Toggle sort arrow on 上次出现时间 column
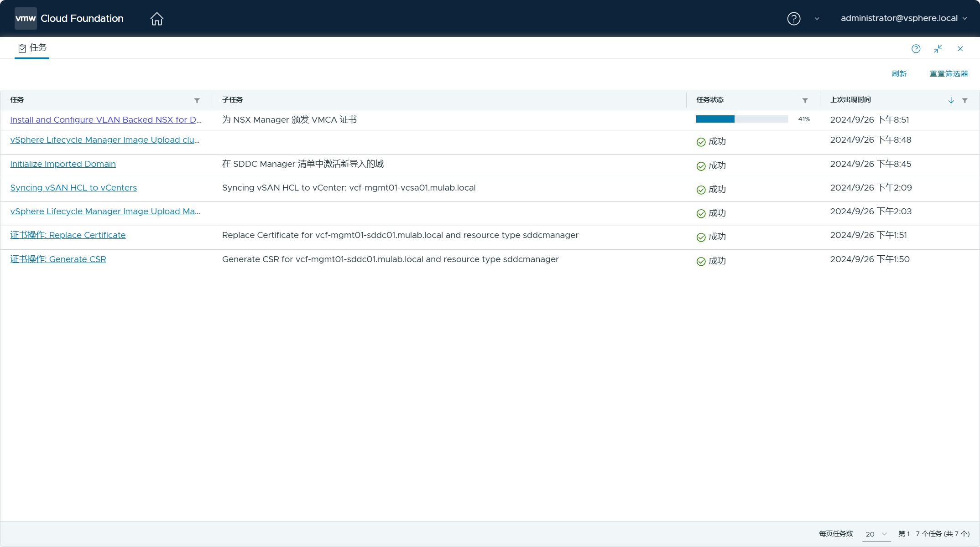The height and width of the screenshot is (547, 980). [x=951, y=100]
